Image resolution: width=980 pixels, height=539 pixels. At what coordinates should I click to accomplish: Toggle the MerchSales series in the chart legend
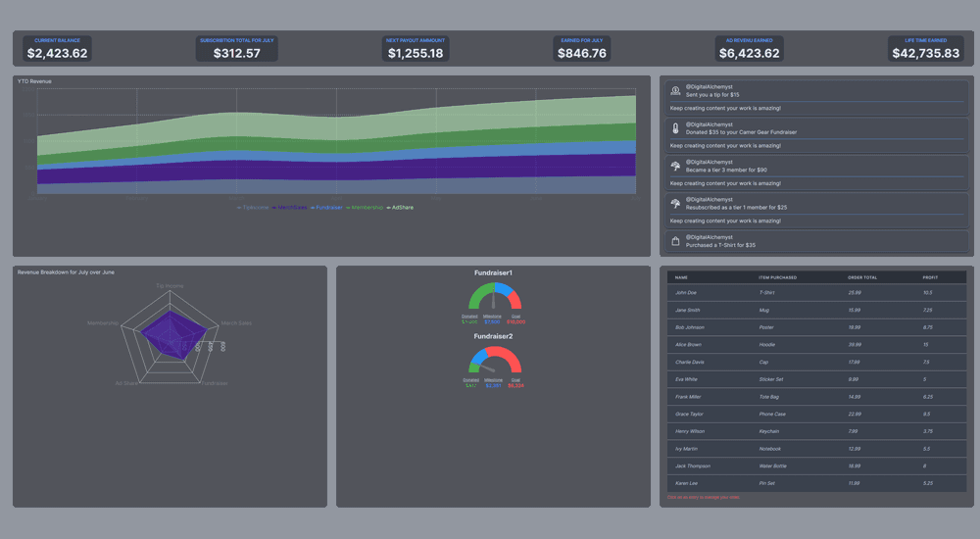click(289, 208)
